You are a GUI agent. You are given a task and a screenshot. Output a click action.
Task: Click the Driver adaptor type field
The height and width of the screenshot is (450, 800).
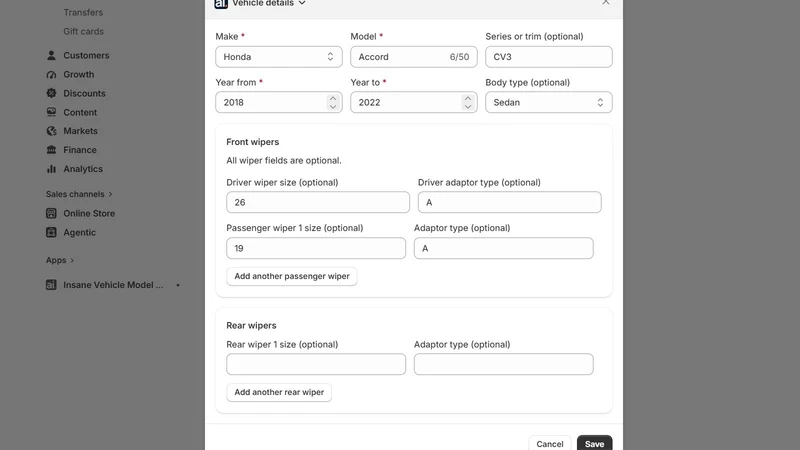click(510, 202)
